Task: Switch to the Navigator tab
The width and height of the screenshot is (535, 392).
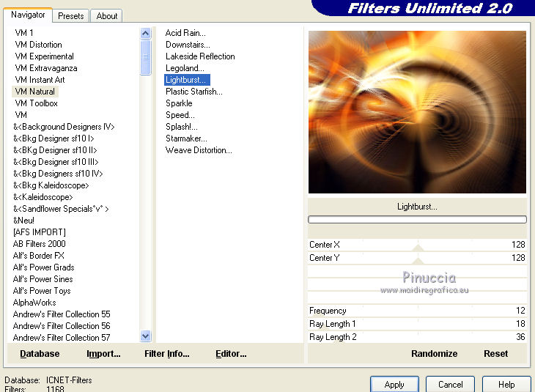Action: pos(28,15)
